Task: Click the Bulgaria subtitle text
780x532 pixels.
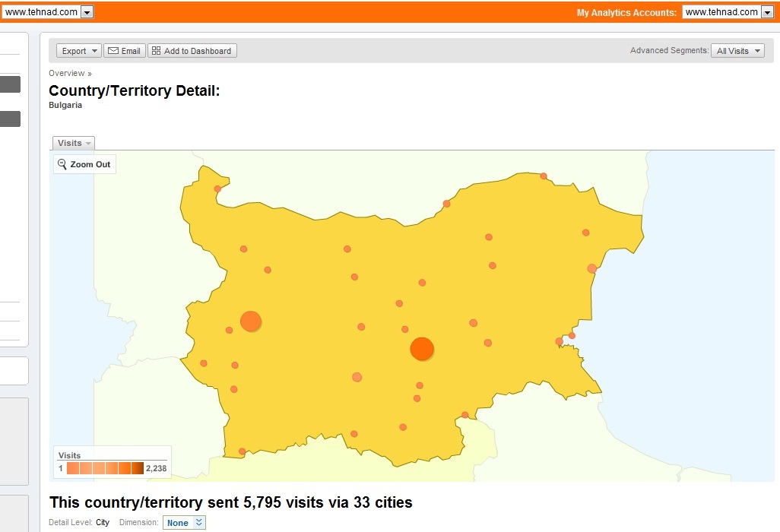Action: tap(65, 105)
